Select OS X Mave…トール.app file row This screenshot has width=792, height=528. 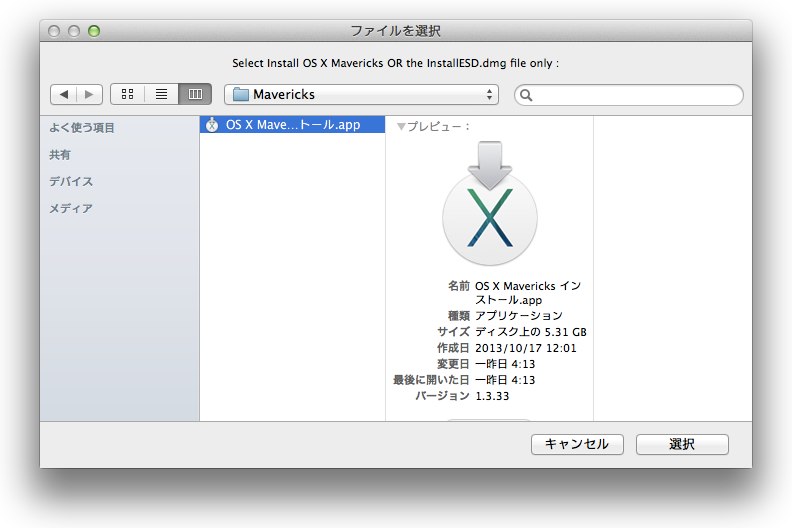[292, 124]
